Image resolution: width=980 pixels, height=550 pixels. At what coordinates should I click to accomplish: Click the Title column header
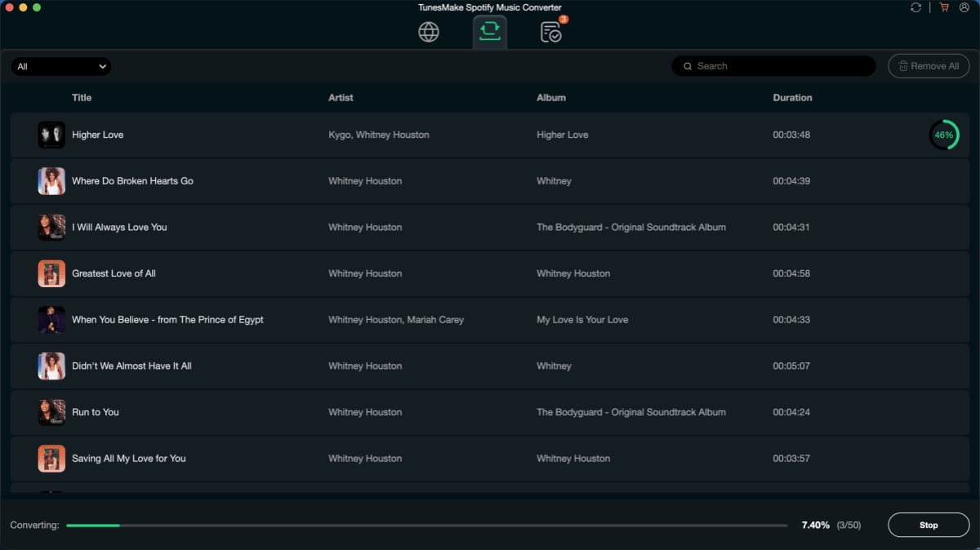82,98
